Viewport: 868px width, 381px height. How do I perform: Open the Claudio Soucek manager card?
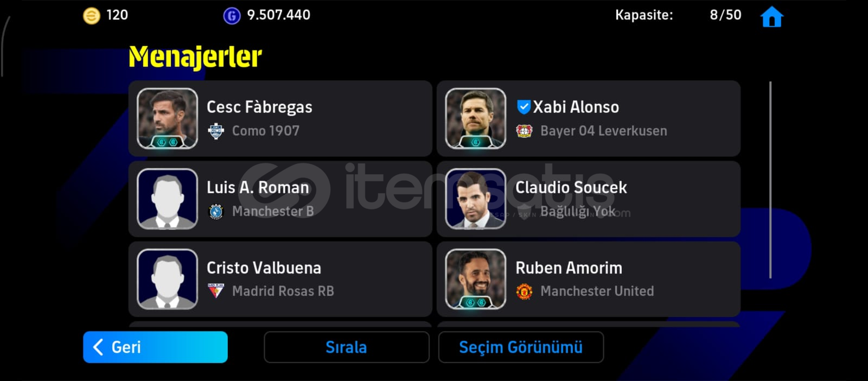coord(589,199)
